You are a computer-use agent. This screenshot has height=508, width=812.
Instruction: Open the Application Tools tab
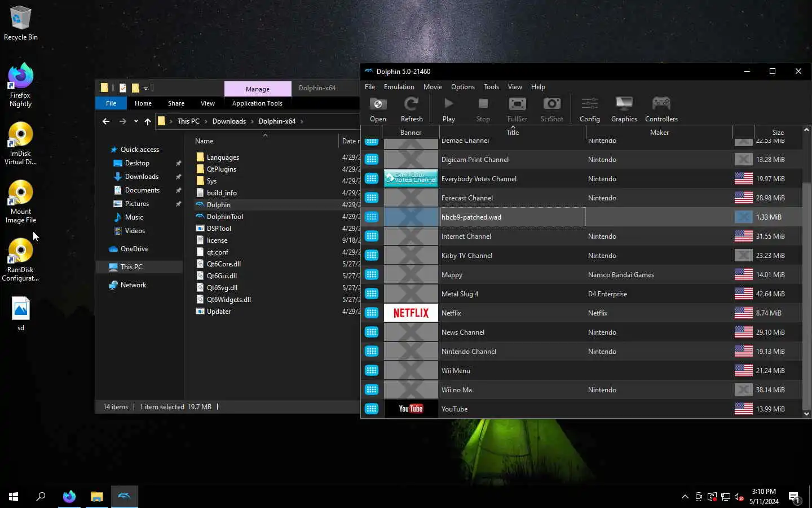pos(257,103)
